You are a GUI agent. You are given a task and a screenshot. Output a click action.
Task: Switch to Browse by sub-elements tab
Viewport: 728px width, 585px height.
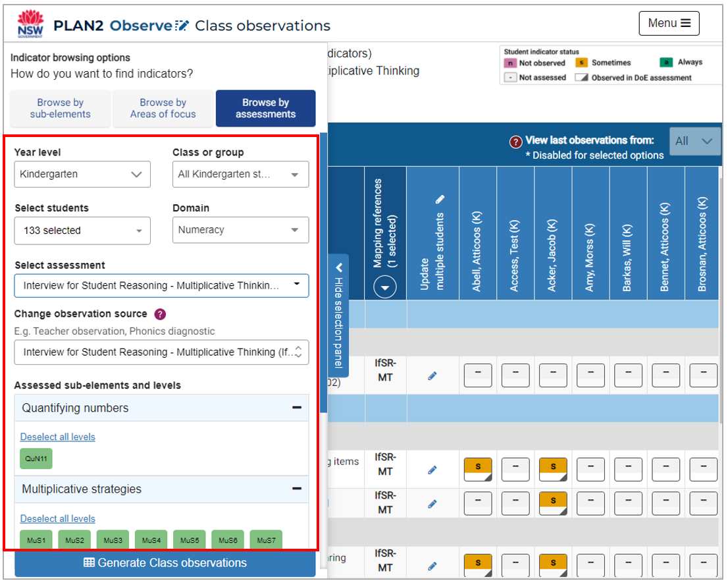[61, 108]
